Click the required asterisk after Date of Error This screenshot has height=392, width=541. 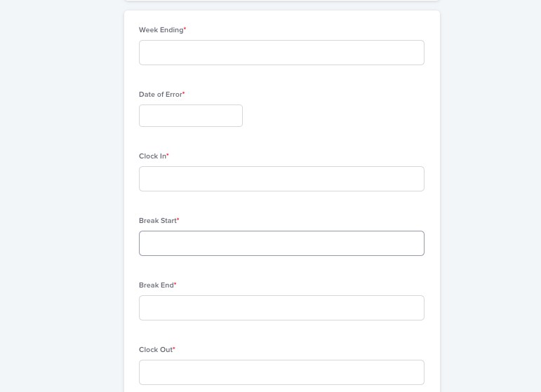coord(184,94)
